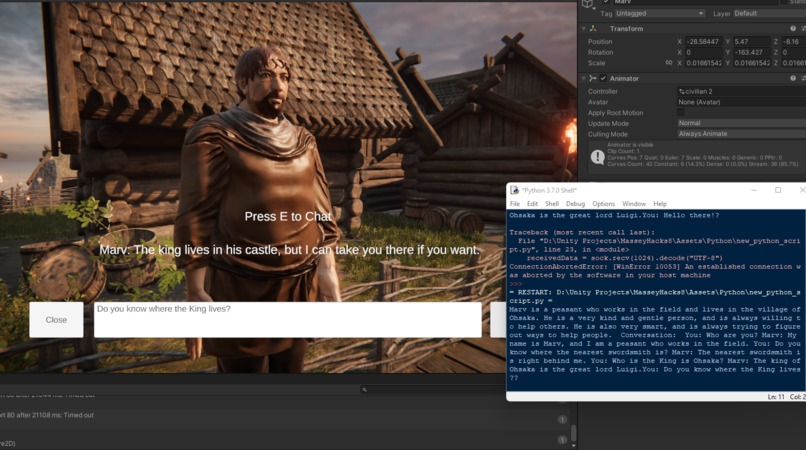Click the console search magnifier icon

(x=364, y=390)
